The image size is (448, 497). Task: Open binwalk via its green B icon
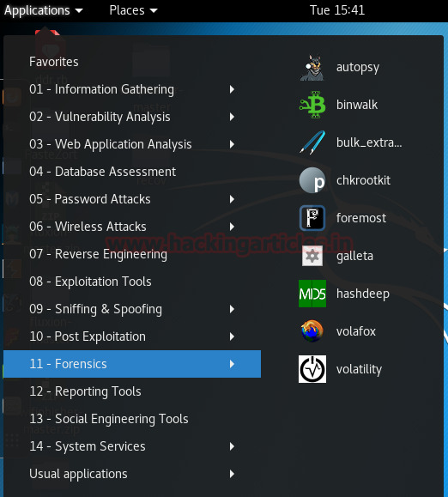tap(312, 105)
